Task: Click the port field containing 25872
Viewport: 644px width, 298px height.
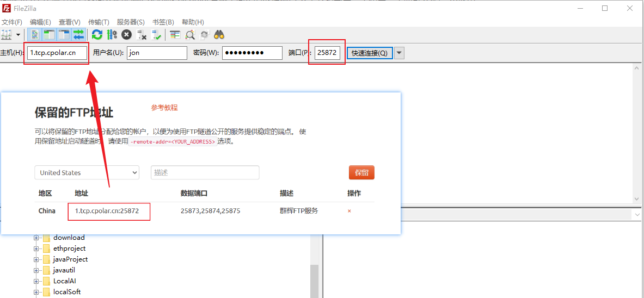Action: pyautogui.click(x=327, y=53)
